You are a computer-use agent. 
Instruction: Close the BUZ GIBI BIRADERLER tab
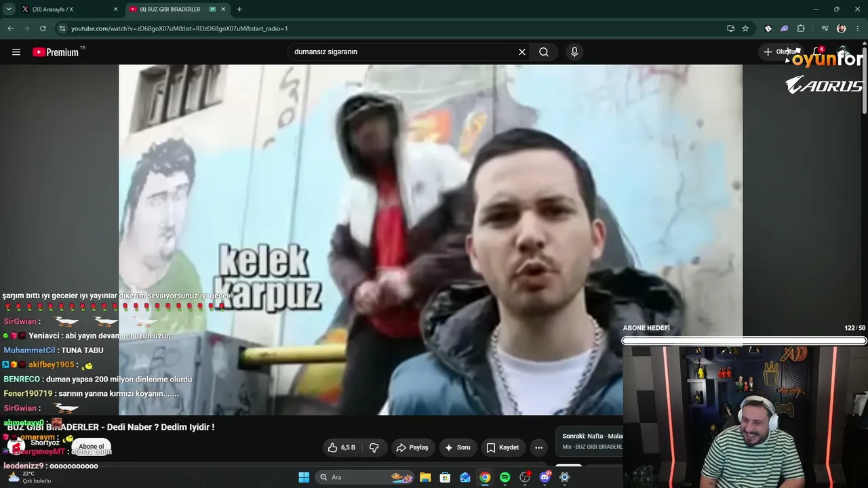223,9
